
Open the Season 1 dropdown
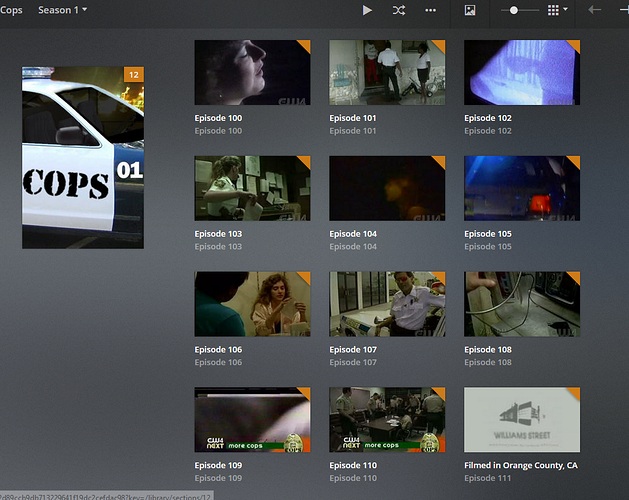63,10
